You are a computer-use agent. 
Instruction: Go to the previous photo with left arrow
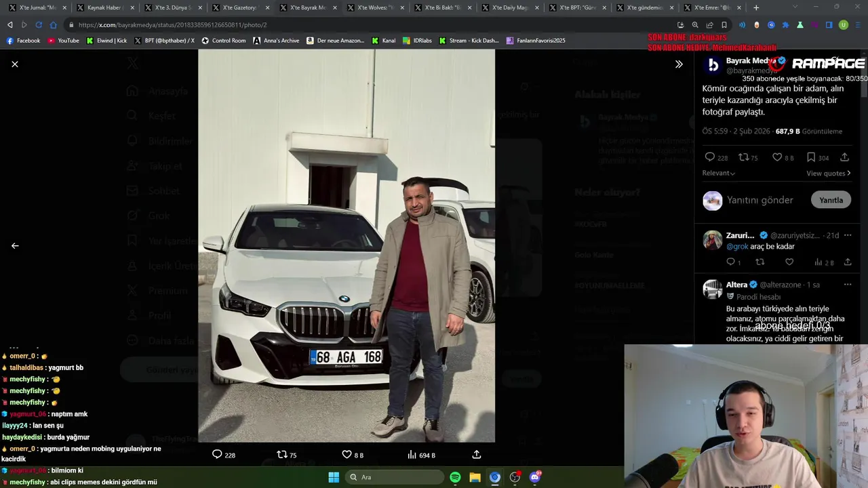[15, 245]
